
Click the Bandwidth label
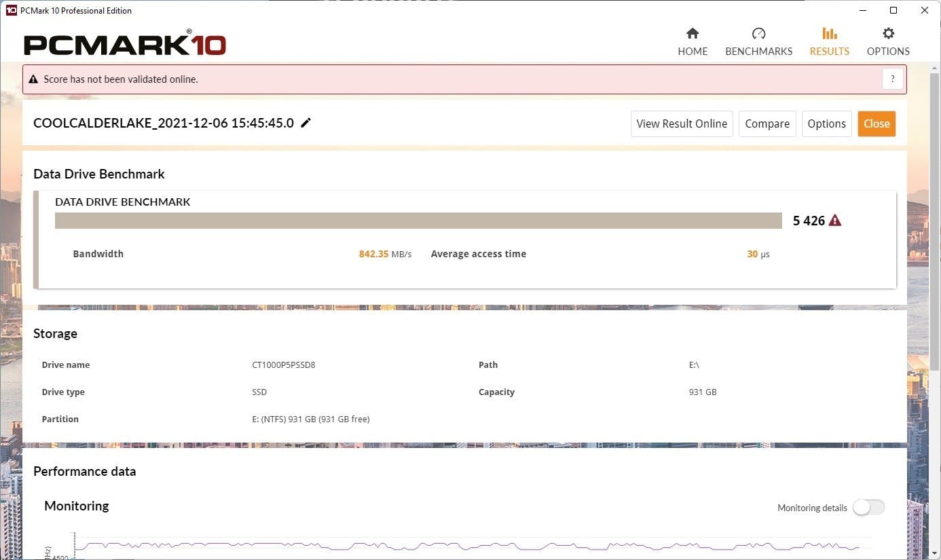98,254
